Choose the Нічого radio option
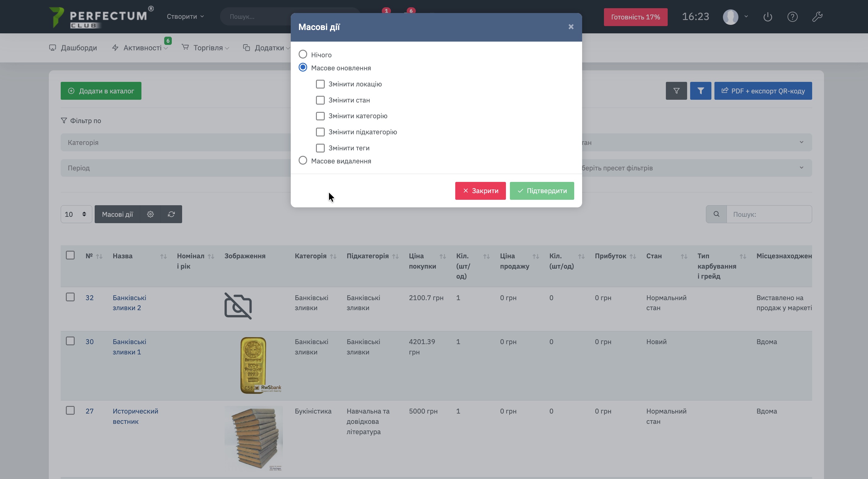 point(303,54)
